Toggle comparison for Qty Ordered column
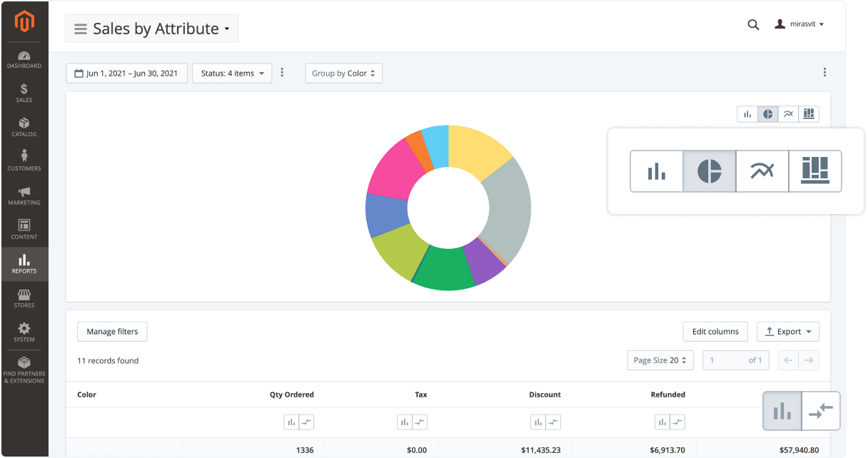 pos(306,422)
